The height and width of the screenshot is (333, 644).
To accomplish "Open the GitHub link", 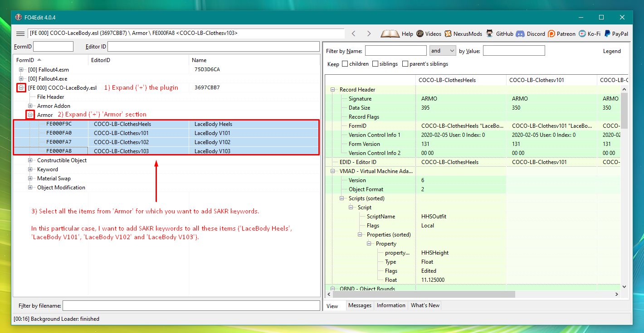I will (499, 34).
